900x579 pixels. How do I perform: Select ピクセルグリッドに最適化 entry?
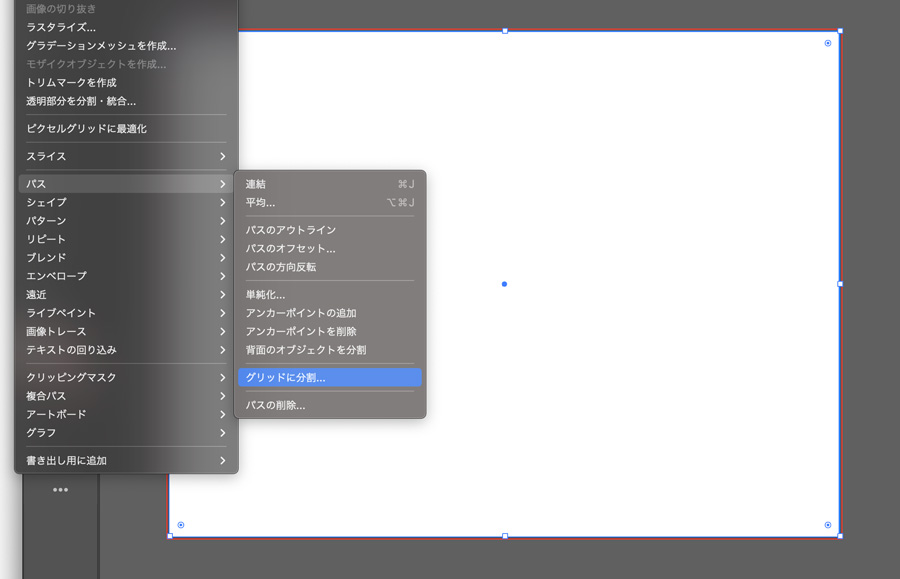click(126, 129)
